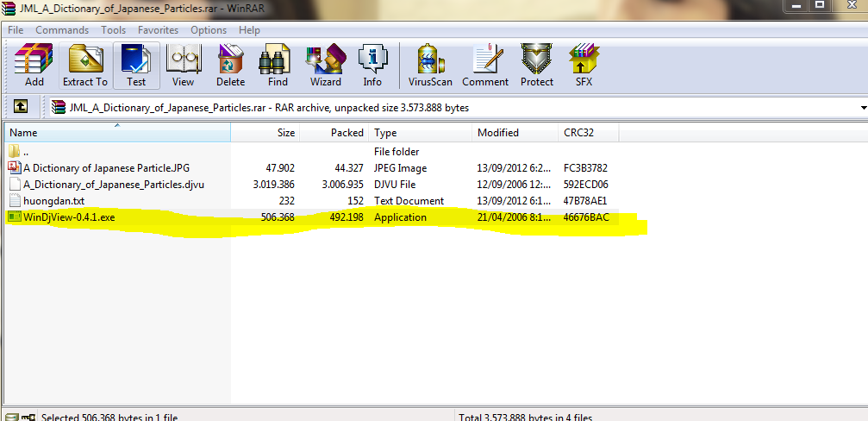Select huongdan.txt file name
The height and width of the screenshot is (421, 868).
pyautogui.click(x=53, y=201)
